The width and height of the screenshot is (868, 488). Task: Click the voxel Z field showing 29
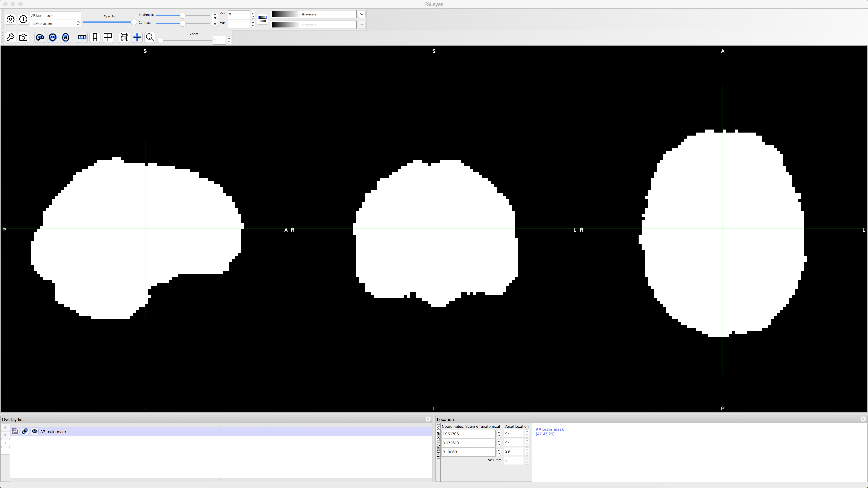(x=514, y=451)
